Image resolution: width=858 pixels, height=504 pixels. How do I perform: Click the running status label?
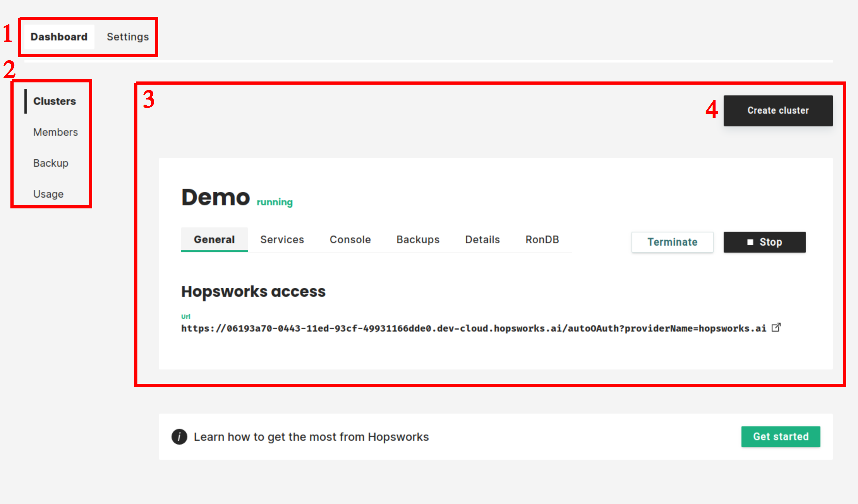[x=275, y=202]
